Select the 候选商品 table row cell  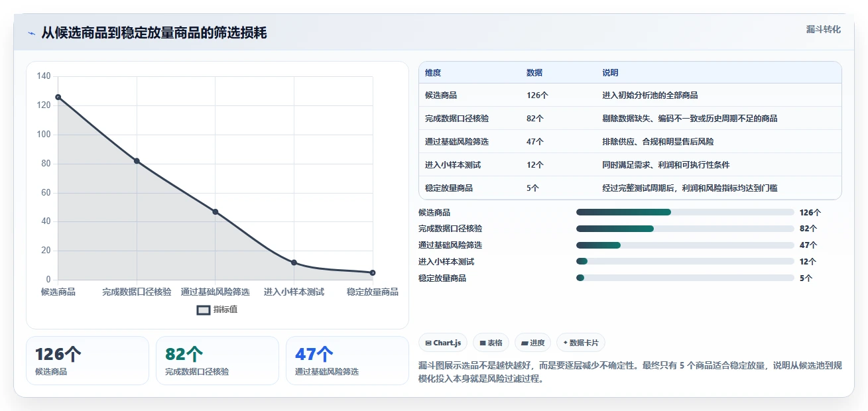pos(441,95)
